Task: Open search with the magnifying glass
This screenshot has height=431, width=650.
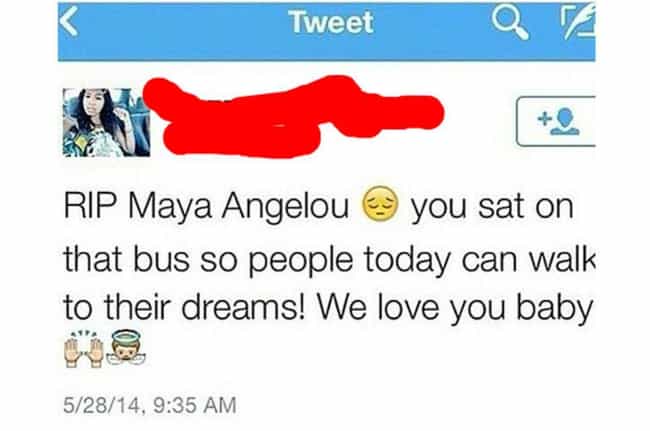Action: (510, 23)
